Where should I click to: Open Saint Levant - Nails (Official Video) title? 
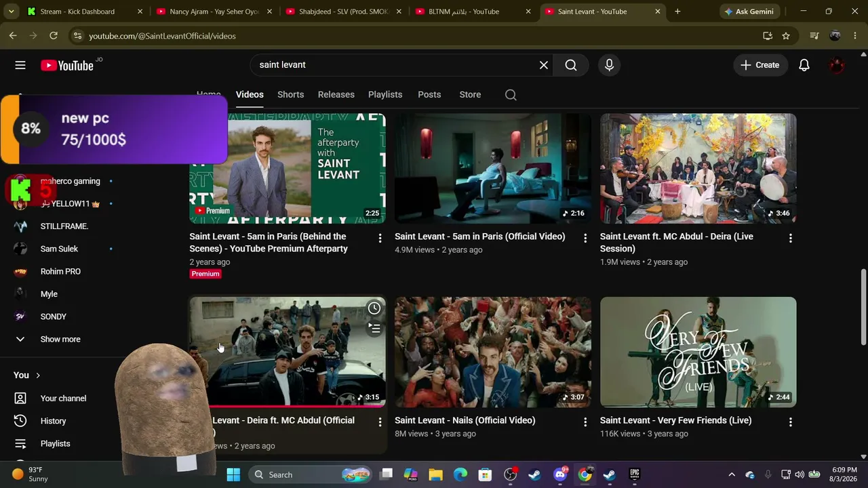pyautogui.click(x=465, y=420)
